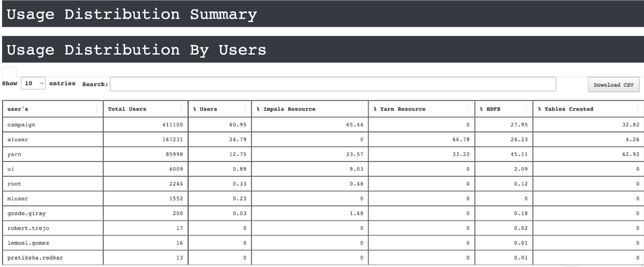644x267 pixels.
Task: Click the value "45.11" in % HDFS
Action: pos(519,154)
